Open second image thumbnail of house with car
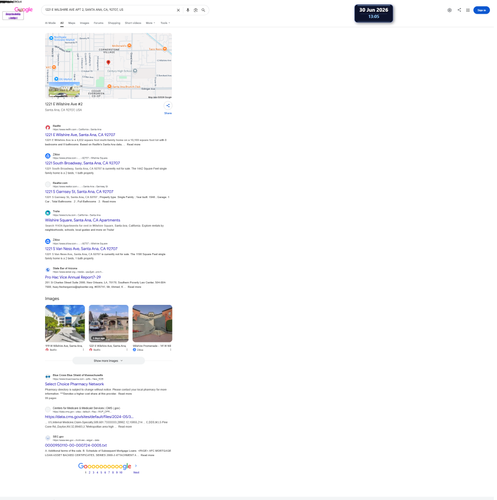Screen dimensions: 497x500 109,323
